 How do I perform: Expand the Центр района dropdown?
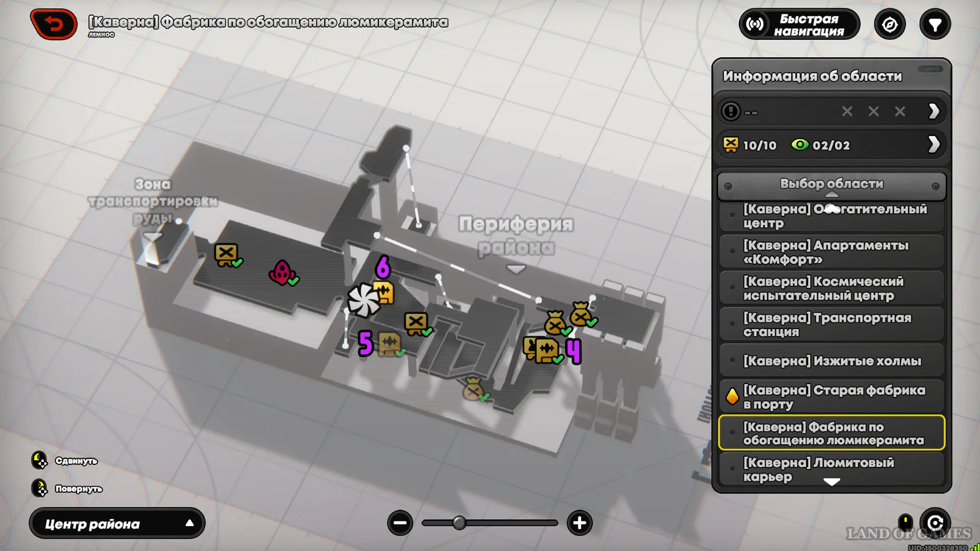[x=117, y=523]
